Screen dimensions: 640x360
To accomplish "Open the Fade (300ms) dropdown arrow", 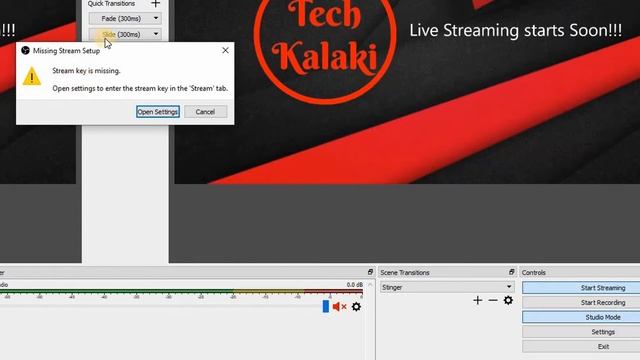I will click(156, 18).
